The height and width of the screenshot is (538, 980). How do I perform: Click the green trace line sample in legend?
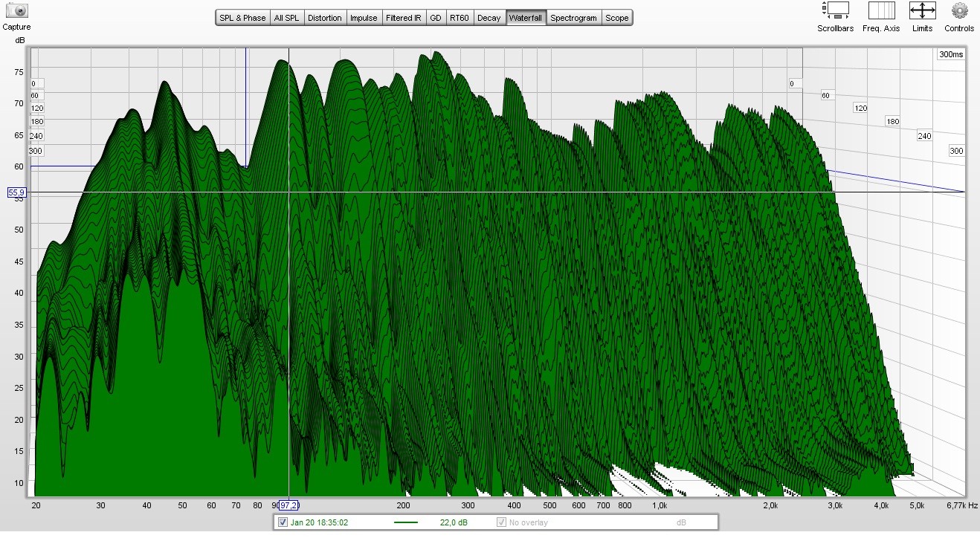point(405,522)
